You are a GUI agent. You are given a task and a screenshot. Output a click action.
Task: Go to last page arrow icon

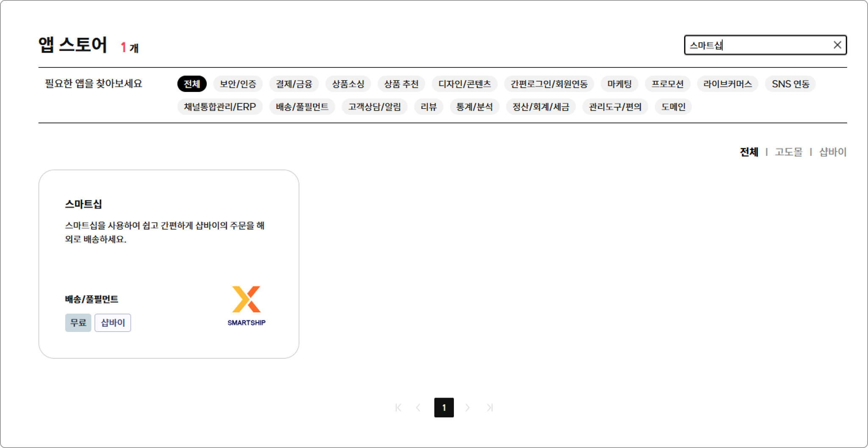coord(490,407)
